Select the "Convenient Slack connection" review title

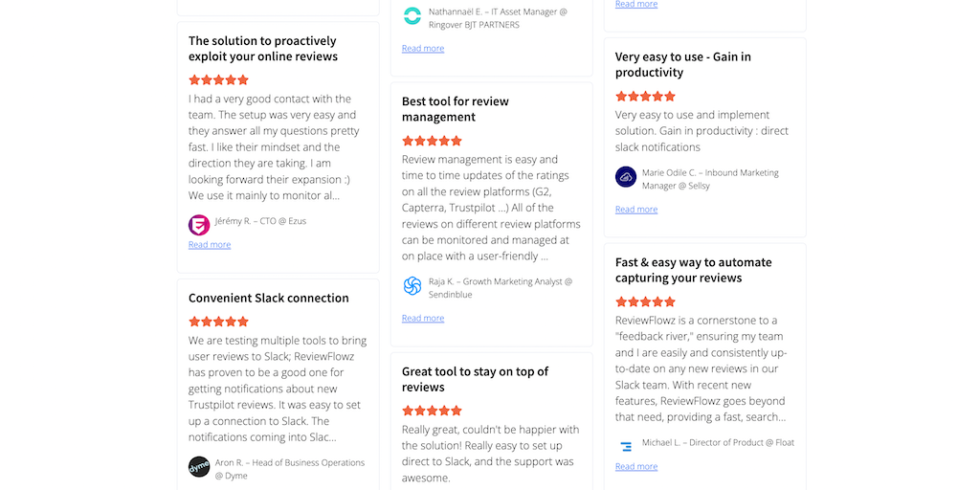click(x=269, y=298)
